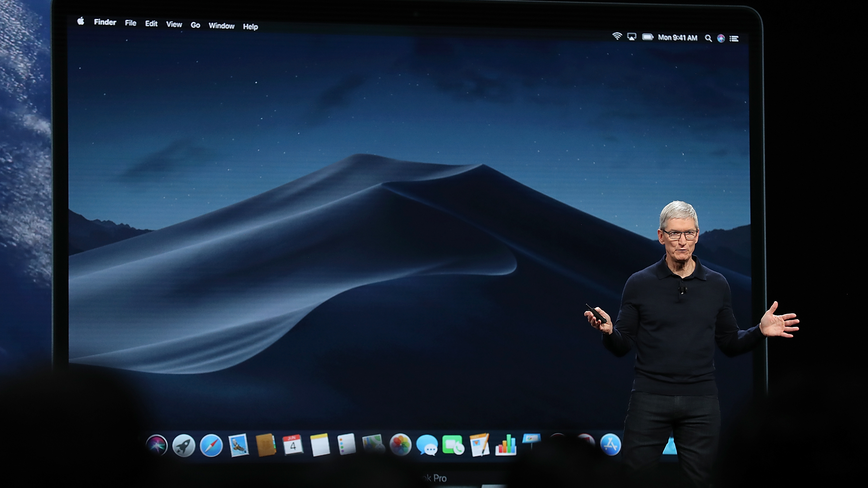Open Reminders in the Dock

click(x=346, y=444)
